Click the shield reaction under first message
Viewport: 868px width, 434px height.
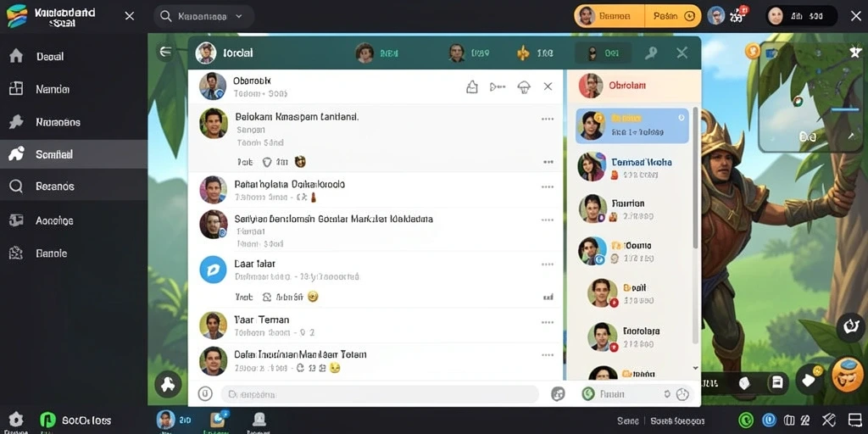point(267,162)
